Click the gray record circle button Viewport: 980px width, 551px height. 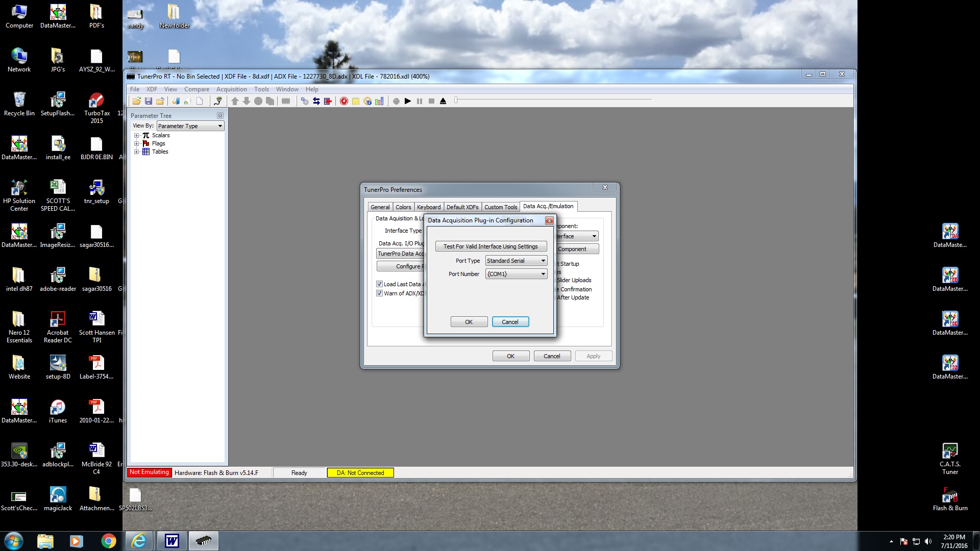[396, 101]
